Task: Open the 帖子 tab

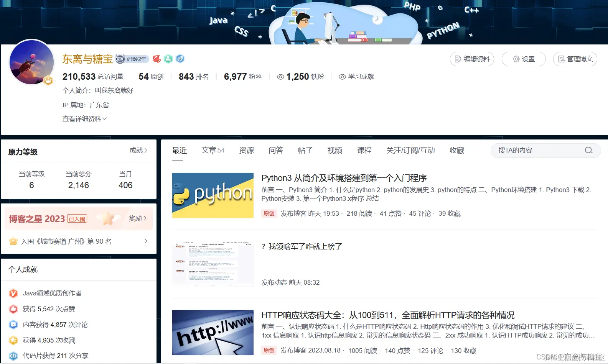Action: click(305, 150)
